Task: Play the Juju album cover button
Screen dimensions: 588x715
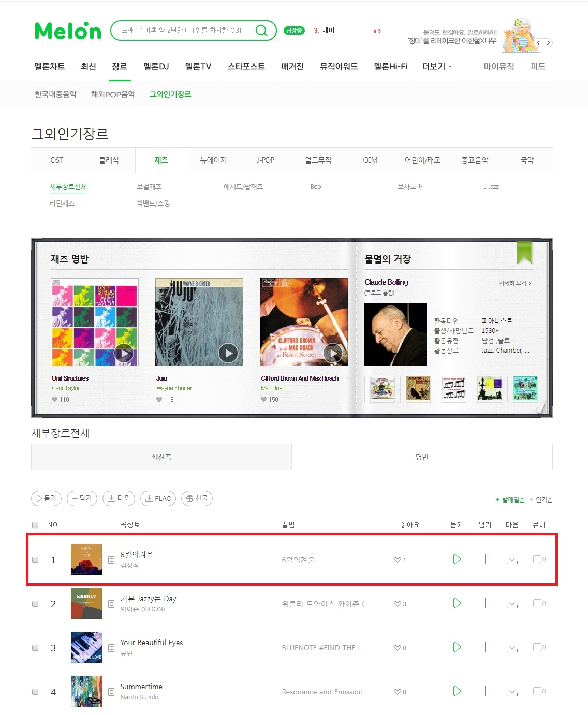Action: tap(228, 353)
